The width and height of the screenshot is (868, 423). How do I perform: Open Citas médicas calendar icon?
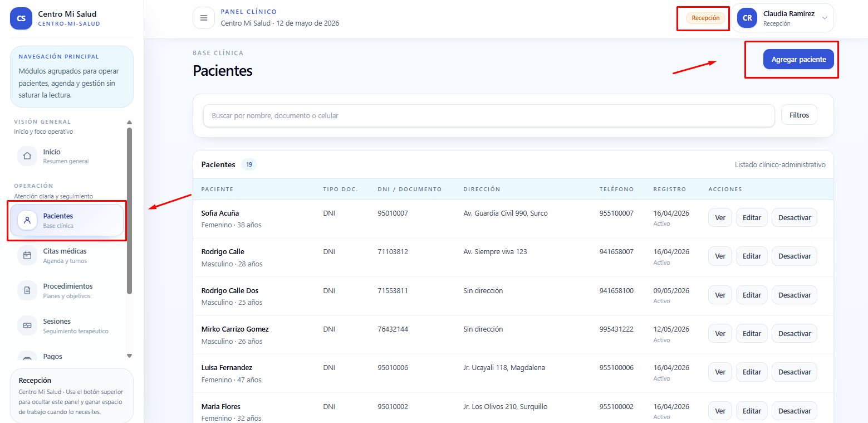click(27, 255)
